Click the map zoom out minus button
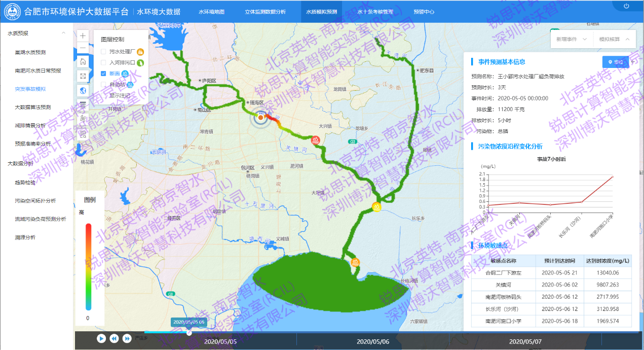The height and width of the screenshot is (350, 644). tap(83, 48)
